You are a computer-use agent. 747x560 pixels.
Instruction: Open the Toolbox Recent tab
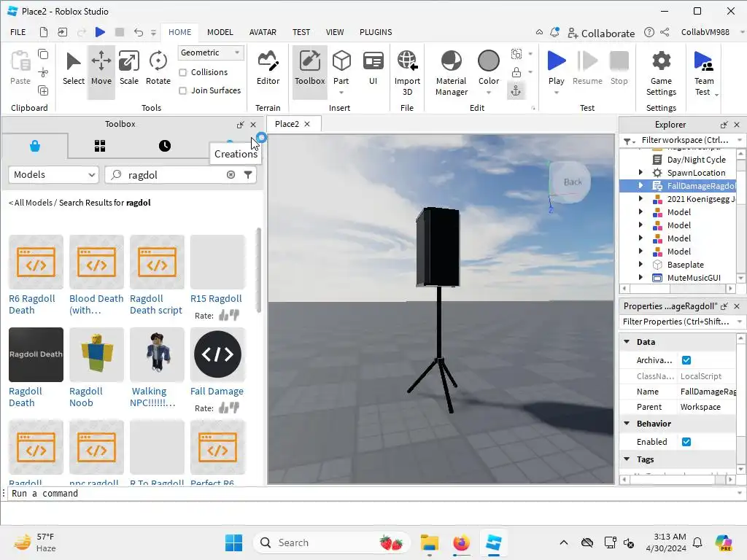point(165,146)
